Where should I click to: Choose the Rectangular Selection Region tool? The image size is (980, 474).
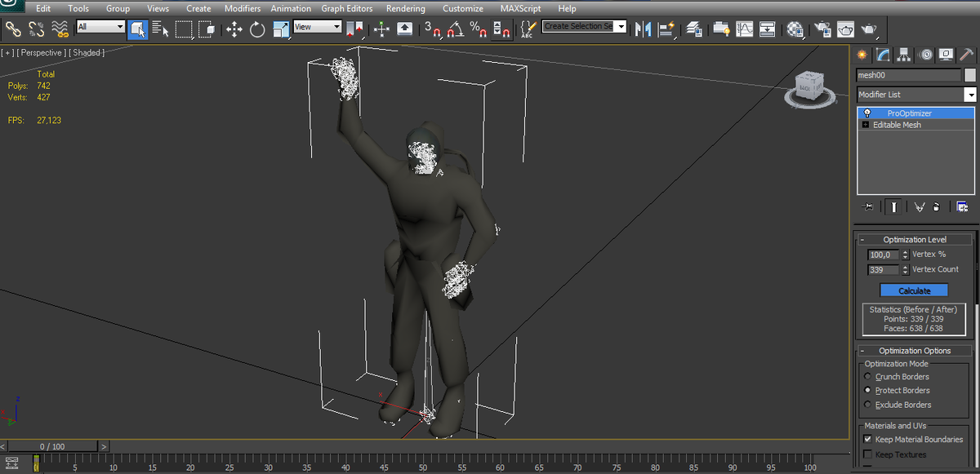184,29
